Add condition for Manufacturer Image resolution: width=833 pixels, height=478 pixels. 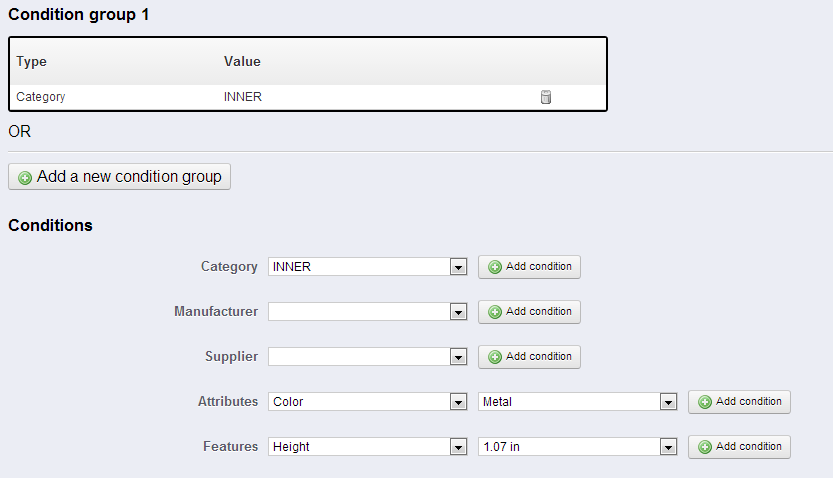tap(529, 312)
